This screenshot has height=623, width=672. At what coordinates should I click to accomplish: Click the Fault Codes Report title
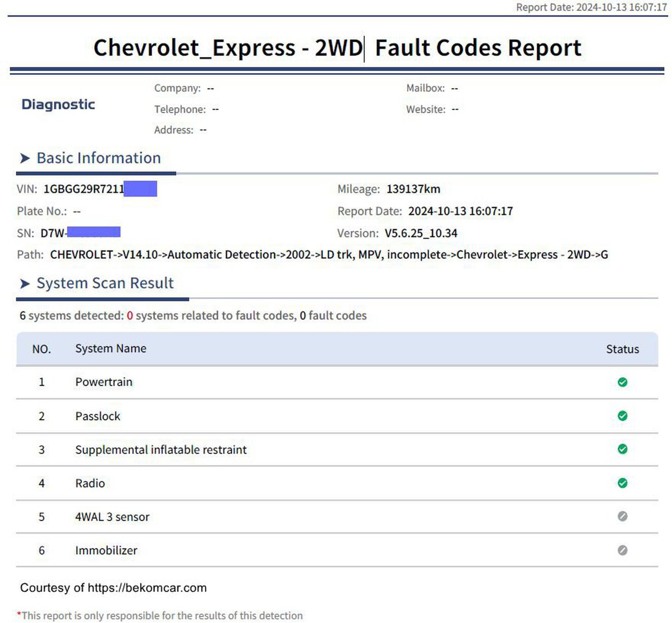pos(478,48)
